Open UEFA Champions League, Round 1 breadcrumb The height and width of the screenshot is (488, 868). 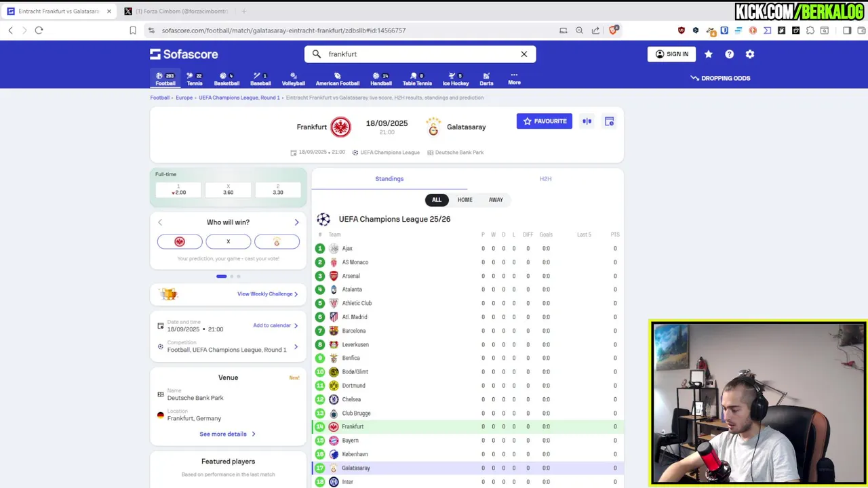(x=239, y=98)
